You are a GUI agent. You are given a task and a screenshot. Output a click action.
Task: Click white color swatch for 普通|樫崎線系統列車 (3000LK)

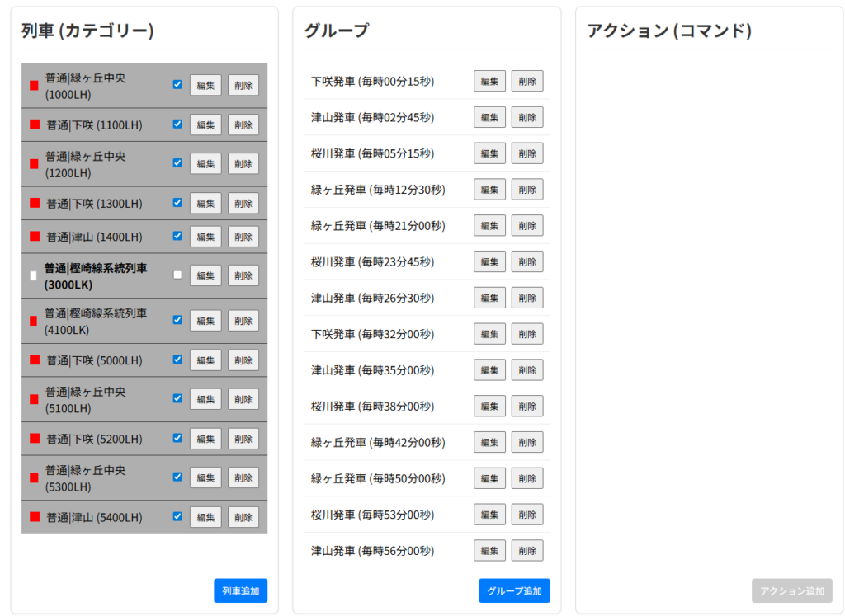tap(34, 276)
